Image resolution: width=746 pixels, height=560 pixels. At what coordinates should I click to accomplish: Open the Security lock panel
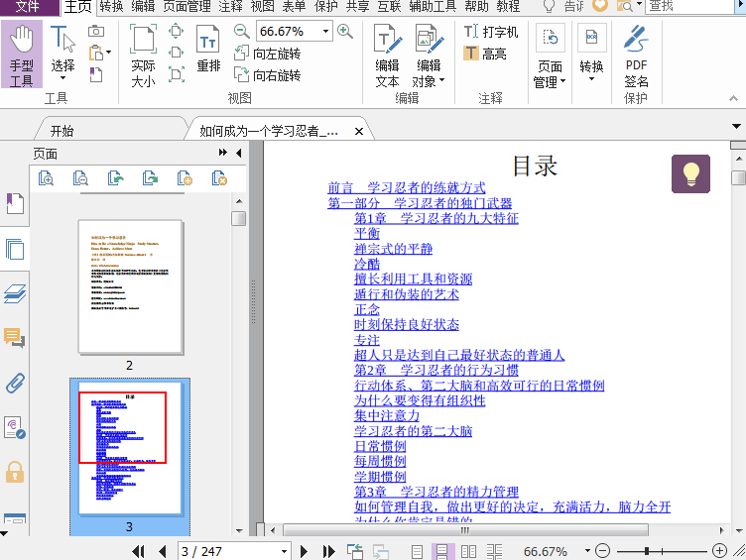point(15,473)
